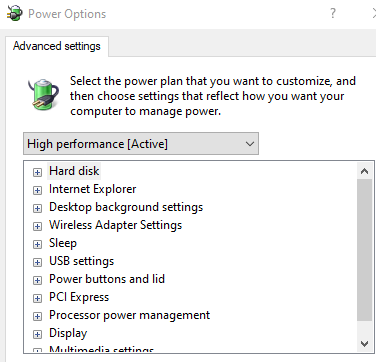
Task: Select the USB settings row
Action: point(81,261)
